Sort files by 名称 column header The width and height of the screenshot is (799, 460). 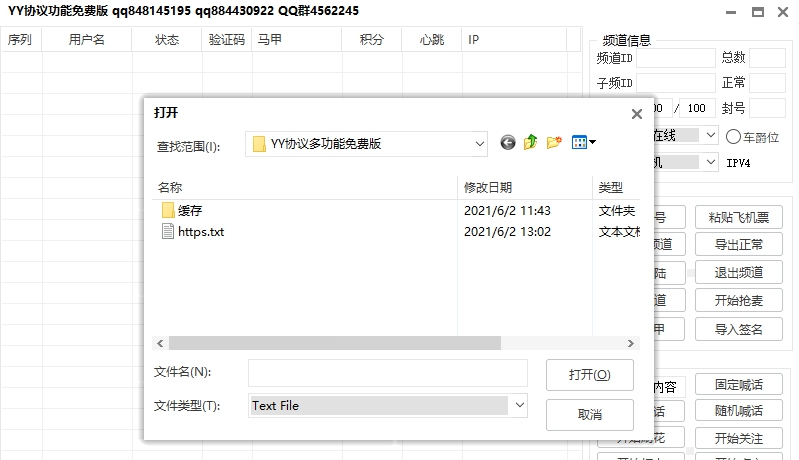(305, 187)
